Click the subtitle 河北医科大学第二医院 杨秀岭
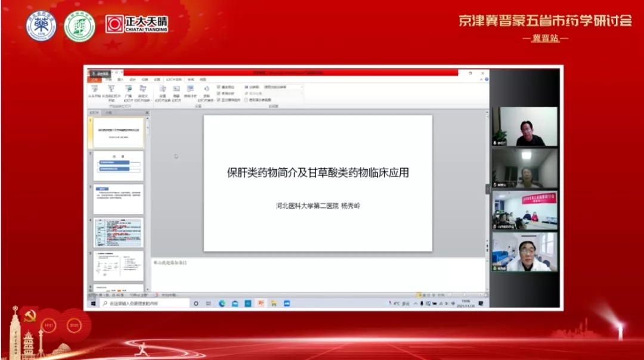The width and height of the screenshot is (644, 360). [x=318, y=206]
